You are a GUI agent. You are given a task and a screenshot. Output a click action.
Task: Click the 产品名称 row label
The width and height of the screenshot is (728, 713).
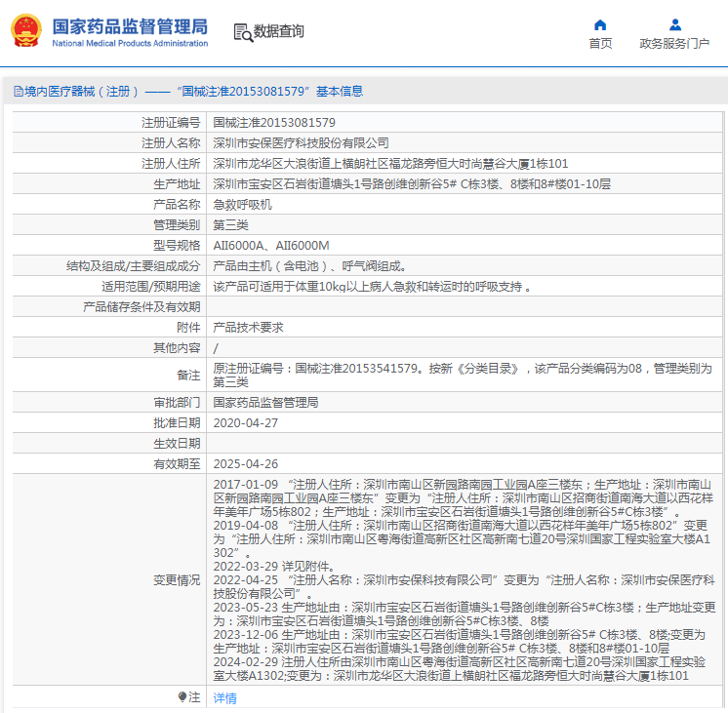[x=177, y=204]
